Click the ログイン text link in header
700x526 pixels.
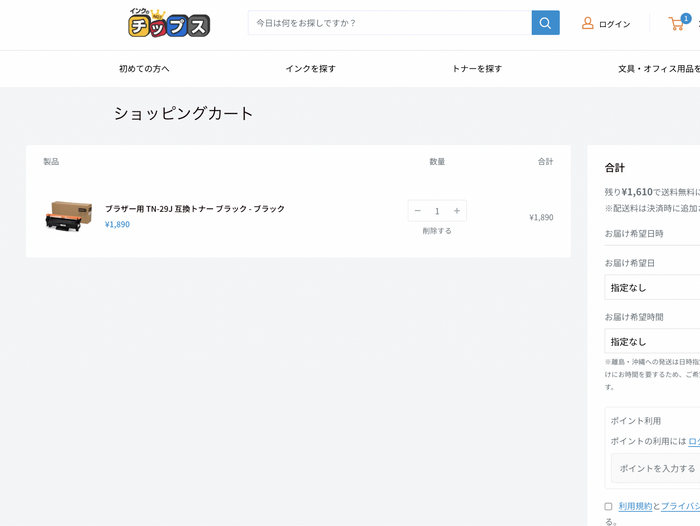pos(614,24)
